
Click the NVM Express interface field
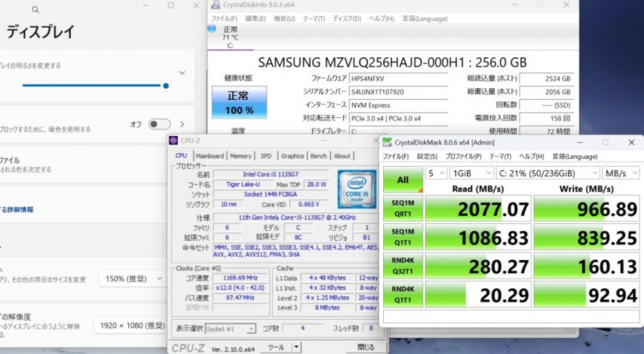tap(398, 105)
